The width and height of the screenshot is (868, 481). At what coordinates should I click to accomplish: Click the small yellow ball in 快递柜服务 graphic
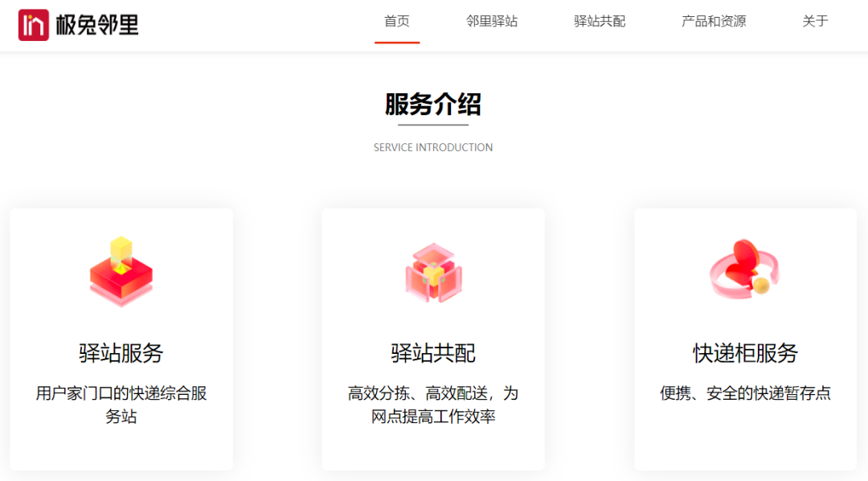point(763,286)
